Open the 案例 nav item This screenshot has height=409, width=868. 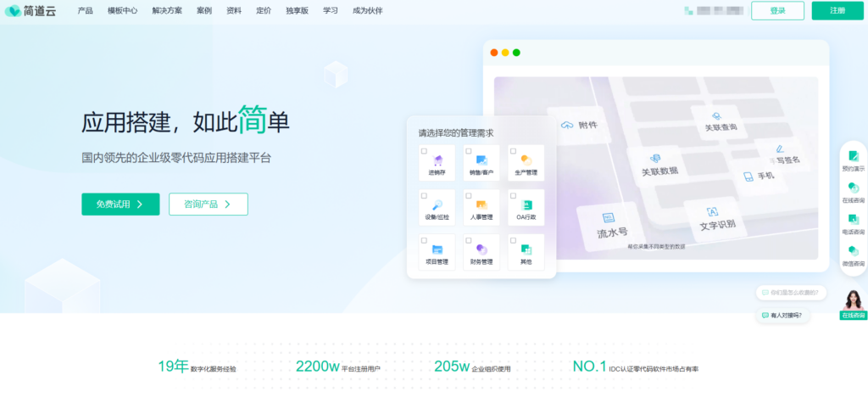point(204,10)
